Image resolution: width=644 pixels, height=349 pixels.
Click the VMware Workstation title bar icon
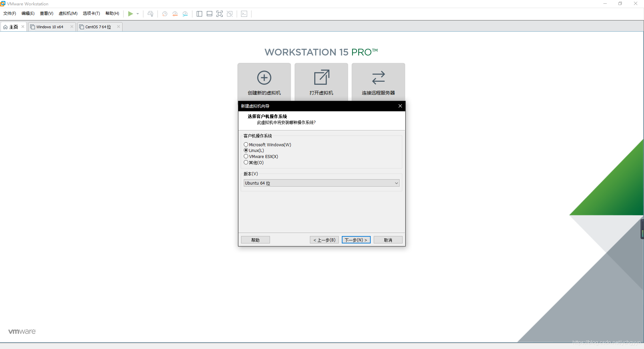point(3,4)
